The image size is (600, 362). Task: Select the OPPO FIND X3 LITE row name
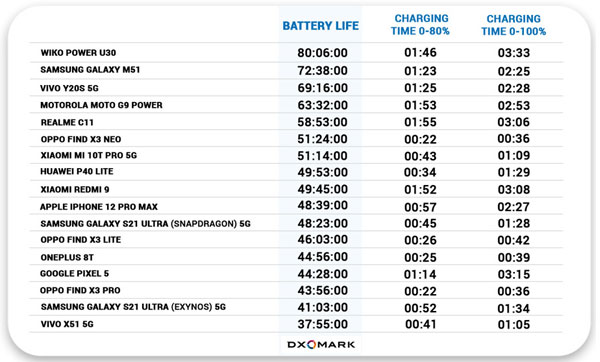[x=81, y=240]
